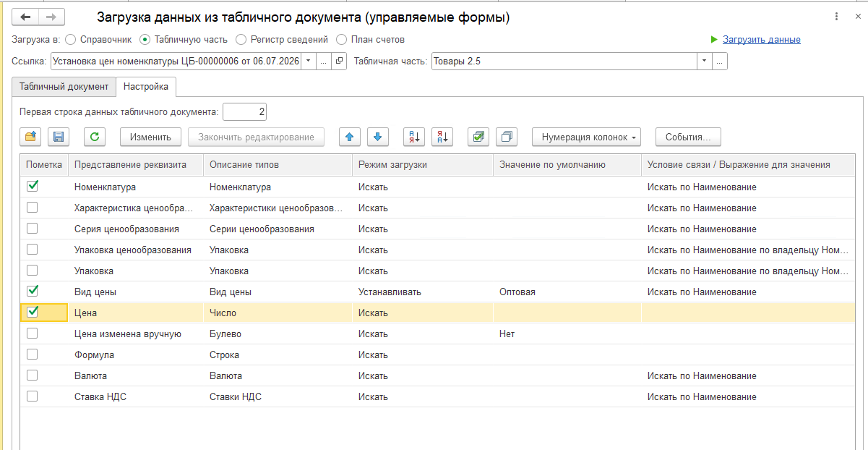Click the first data row number field

tap(245, 112)
